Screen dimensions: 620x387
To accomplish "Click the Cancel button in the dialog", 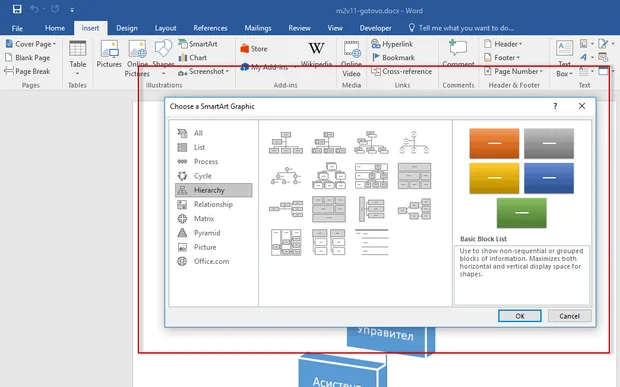I will point(569,316).
